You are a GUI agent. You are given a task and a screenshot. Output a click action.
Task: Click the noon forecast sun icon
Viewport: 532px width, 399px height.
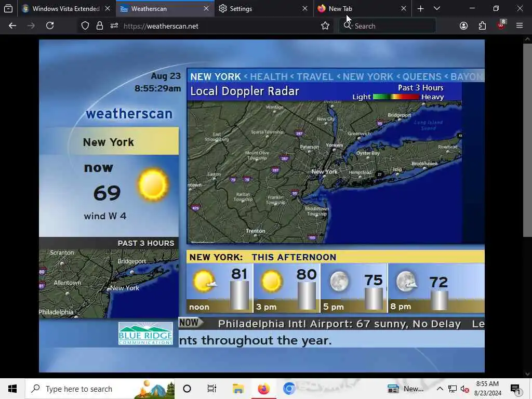coord(205,281)
